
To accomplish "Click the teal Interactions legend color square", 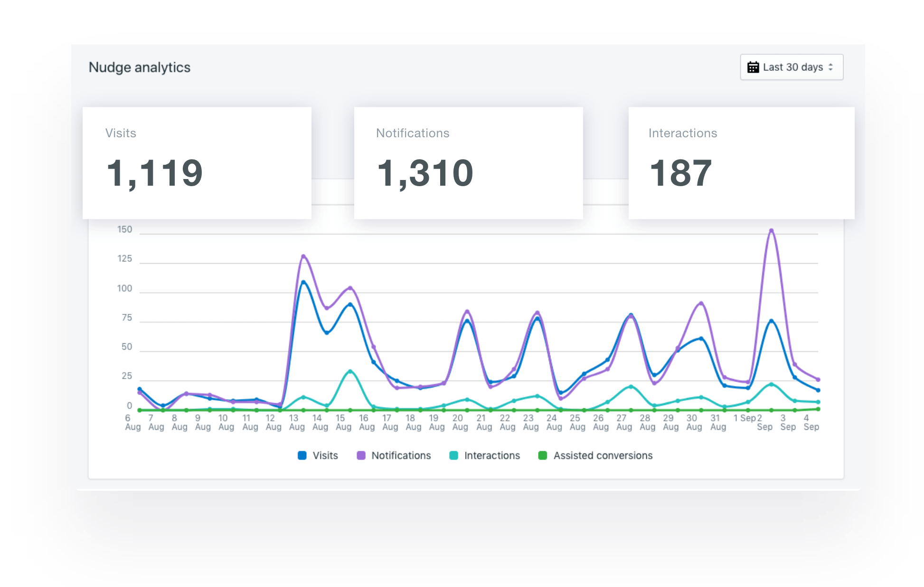I will (453, 455).
